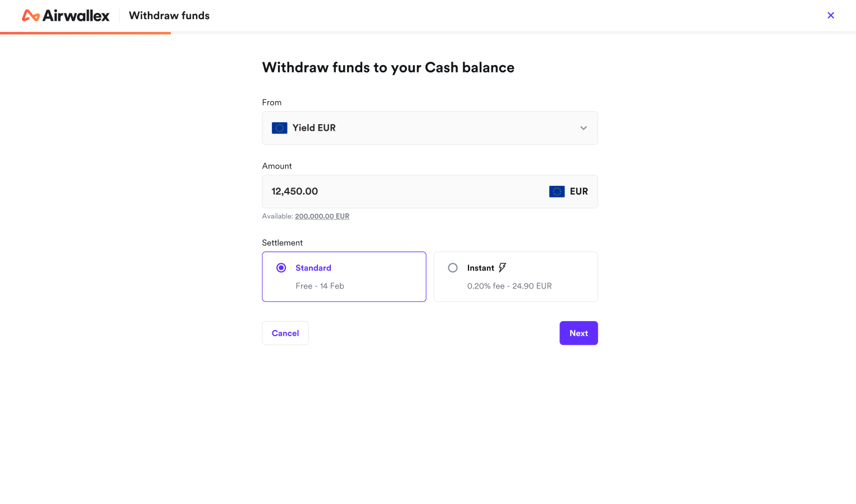The image size is (856, 504).
Task: Click the available 200,000.00 EUR link
Action: (x=322, y=216)
